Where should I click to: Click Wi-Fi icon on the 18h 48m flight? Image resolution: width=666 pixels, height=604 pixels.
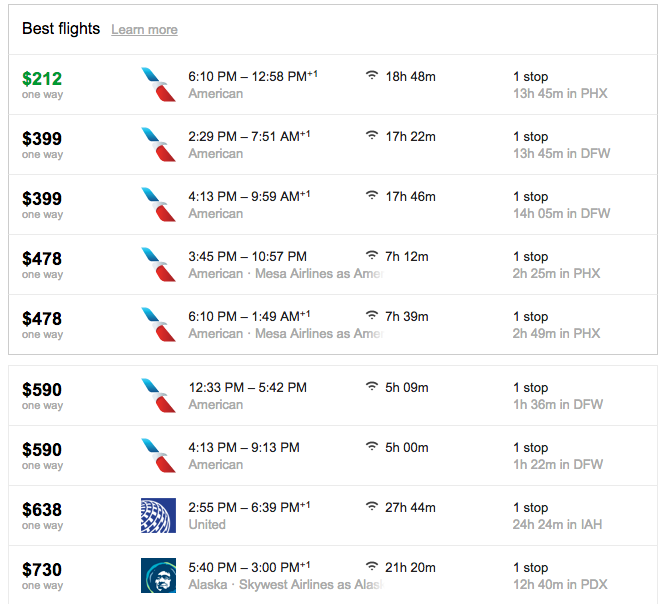(372, 76)
